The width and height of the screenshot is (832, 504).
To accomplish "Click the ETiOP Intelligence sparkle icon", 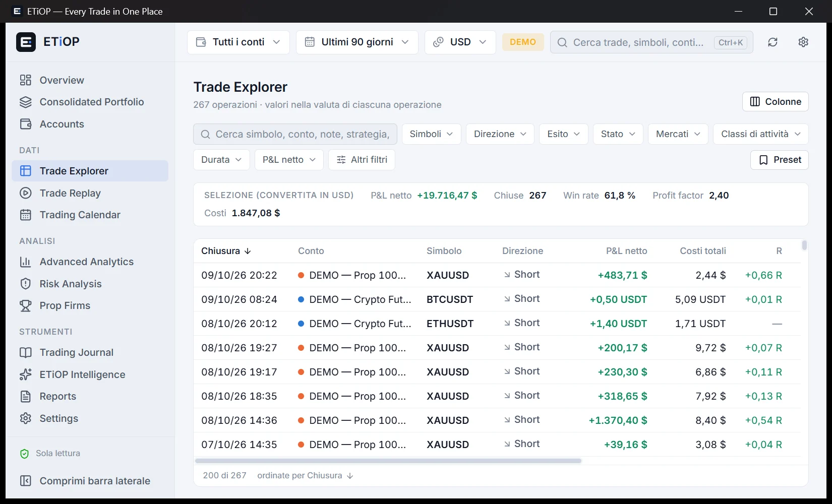I will coord(26,374).
